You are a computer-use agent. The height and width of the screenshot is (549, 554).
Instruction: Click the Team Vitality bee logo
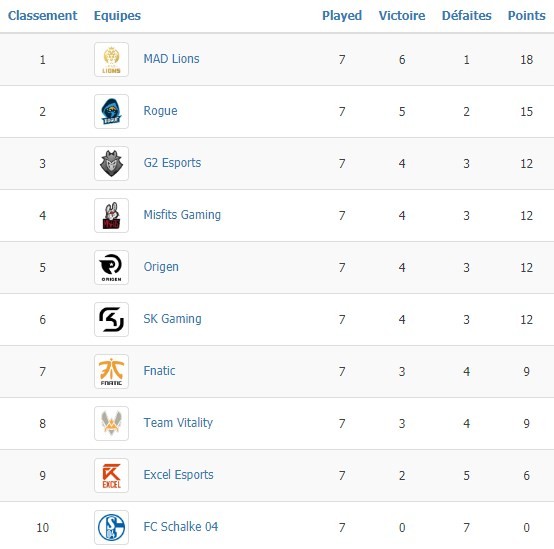tap(111, 423)
